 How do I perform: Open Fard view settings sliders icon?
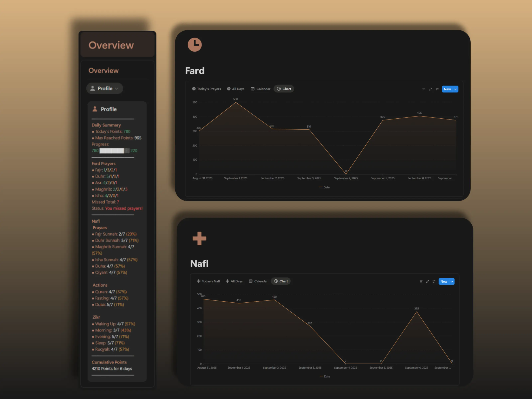437,89
